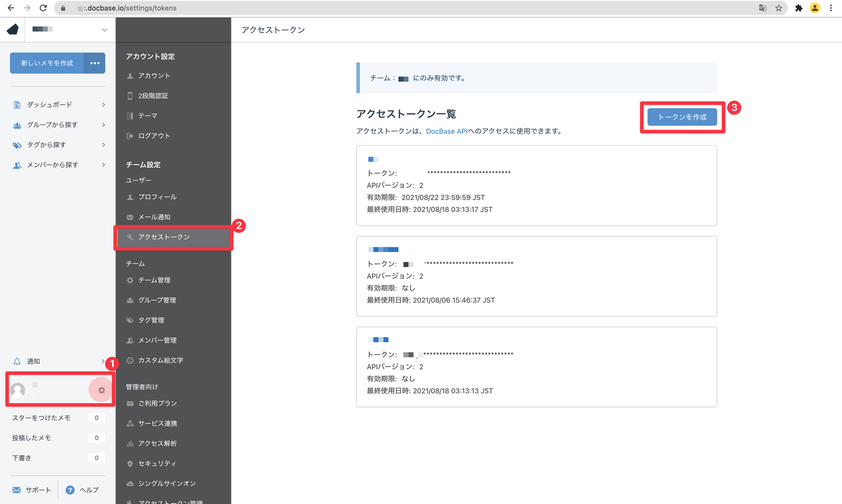Open Chrome three-dot menu

pyautogui.click(x=831, y=8)
